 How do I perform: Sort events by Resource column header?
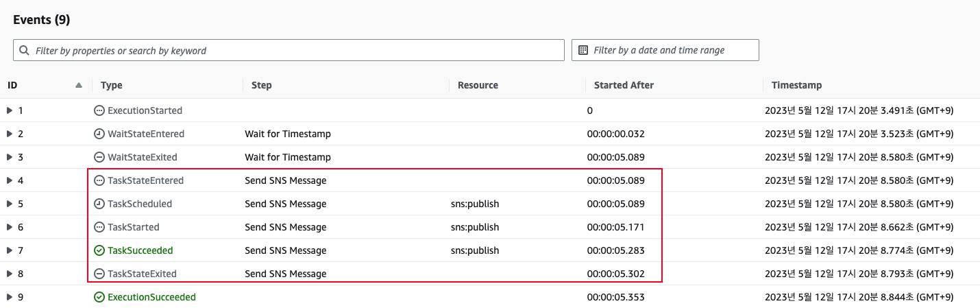(478, 85)
